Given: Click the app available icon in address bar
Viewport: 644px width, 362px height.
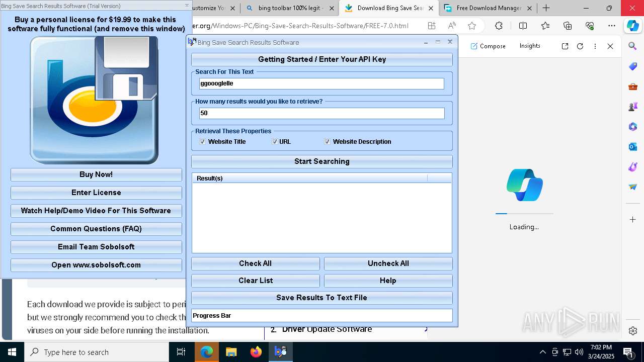Looking at the screenshot, I should click(x=432, y=26).
